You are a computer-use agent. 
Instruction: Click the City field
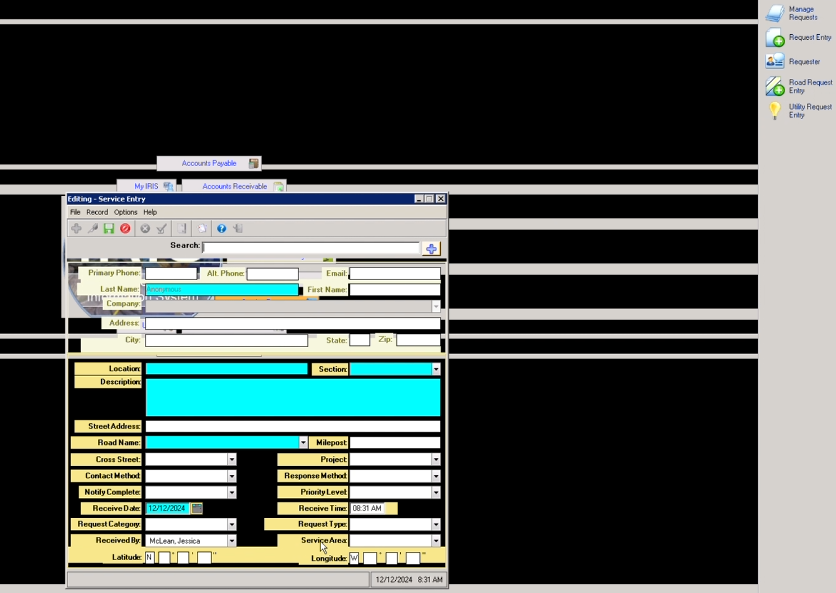(x=226, y=340)
